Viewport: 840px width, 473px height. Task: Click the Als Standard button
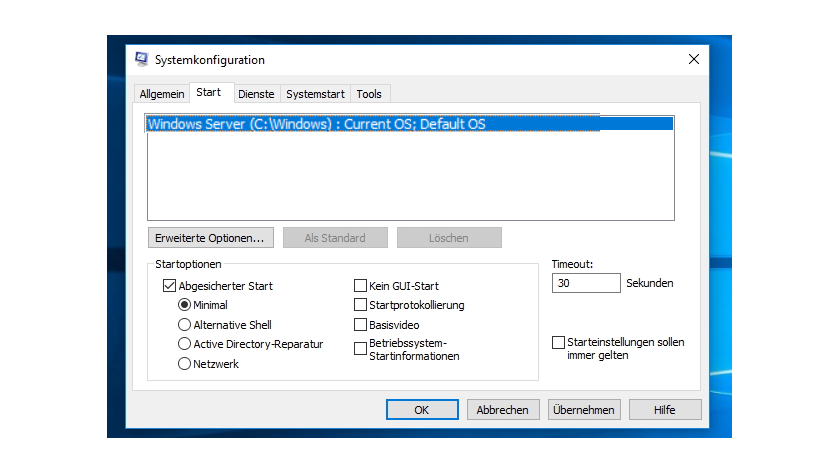[335, 238]
